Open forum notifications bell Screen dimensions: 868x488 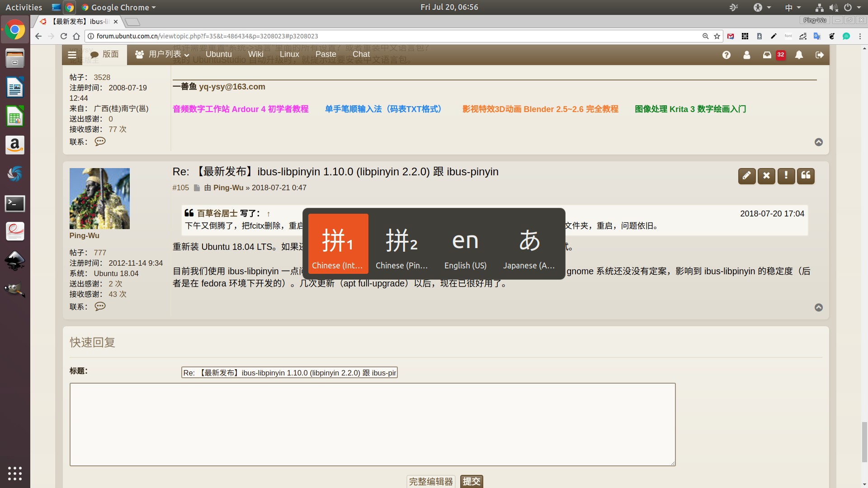(x=799, y=55)
